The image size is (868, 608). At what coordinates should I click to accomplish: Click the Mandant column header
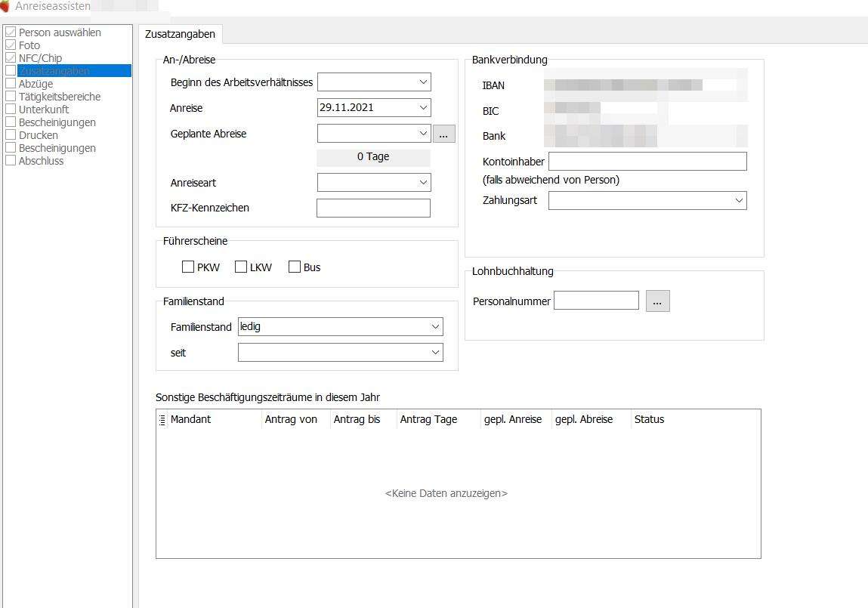coord(215,419)
